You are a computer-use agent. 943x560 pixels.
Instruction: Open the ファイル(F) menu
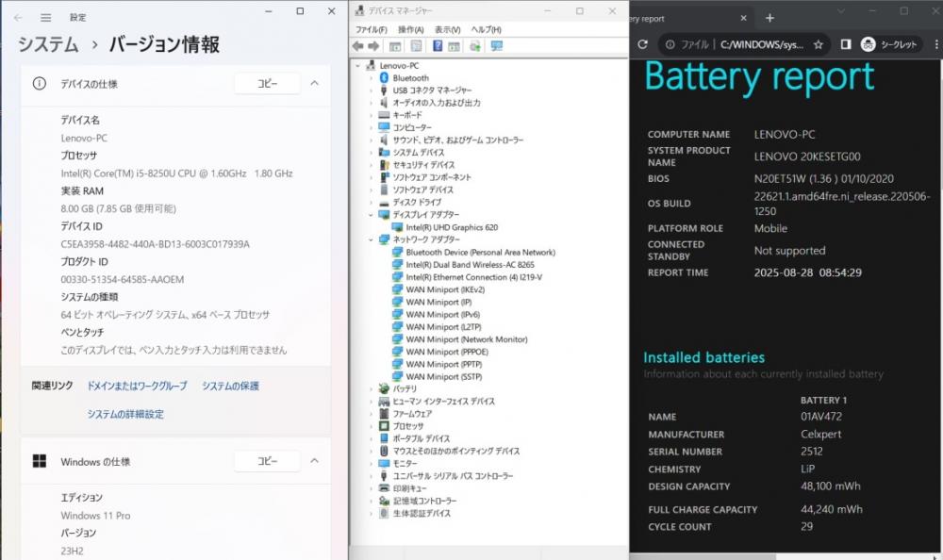pyautogui.click(x=371, y=29)
